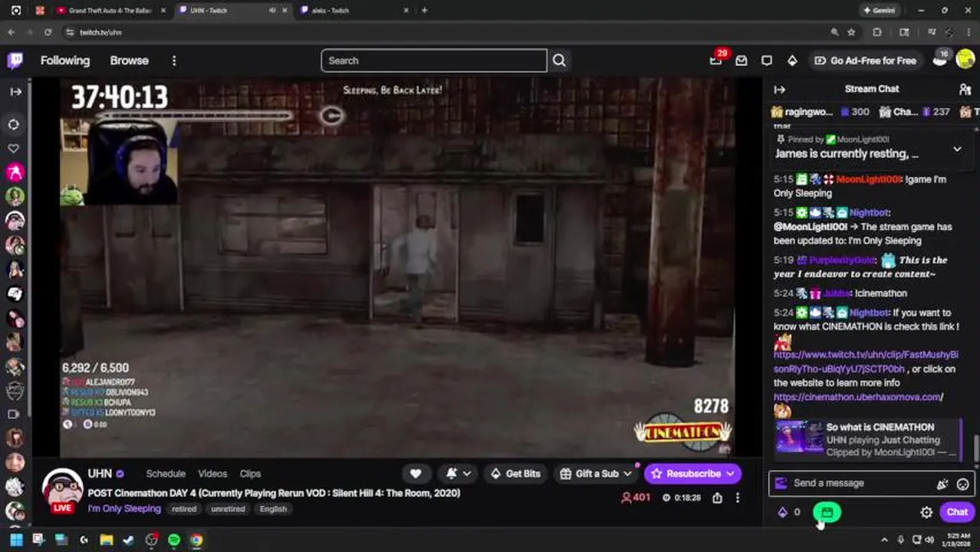This screenshot has height=552, width=980.
Task: Open the Twitch notifications inbox
Action: [x=742, y=61]
